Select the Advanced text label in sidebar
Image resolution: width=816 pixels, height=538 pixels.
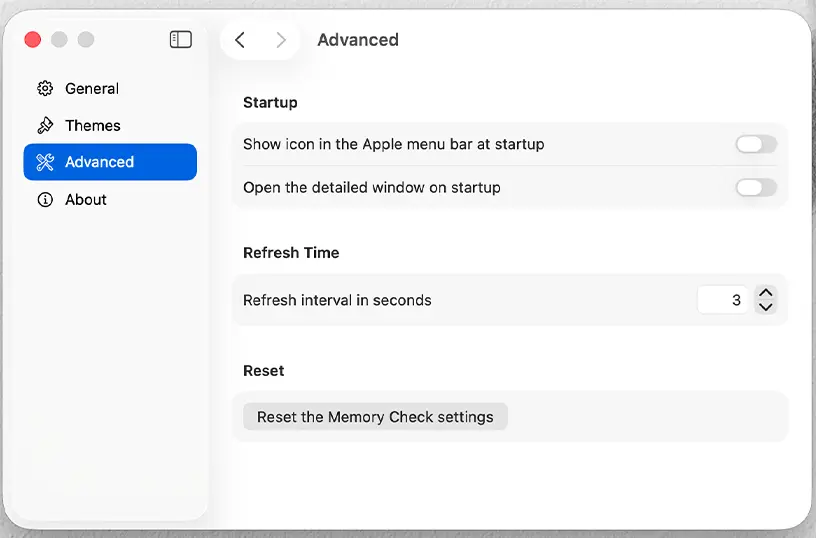tap(99, 162)
